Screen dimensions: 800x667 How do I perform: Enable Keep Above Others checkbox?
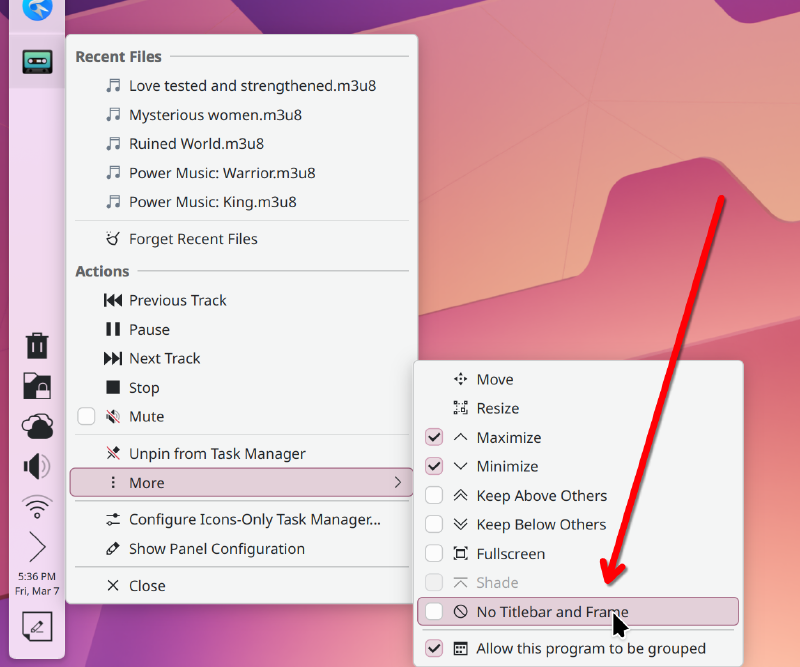point(434,495)
